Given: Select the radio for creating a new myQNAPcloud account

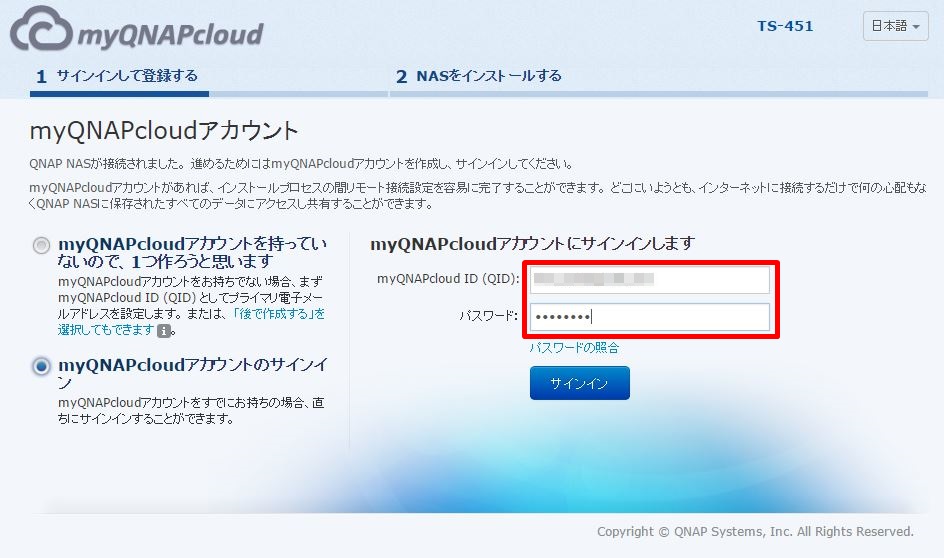Looking at the screenshot, I should [41, 246].
